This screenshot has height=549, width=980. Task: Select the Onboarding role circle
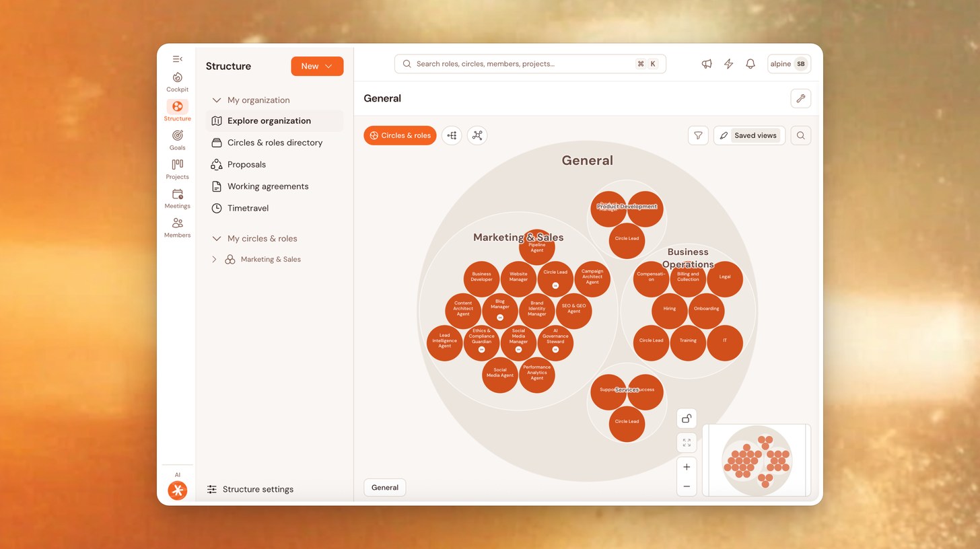click(706, 311)
